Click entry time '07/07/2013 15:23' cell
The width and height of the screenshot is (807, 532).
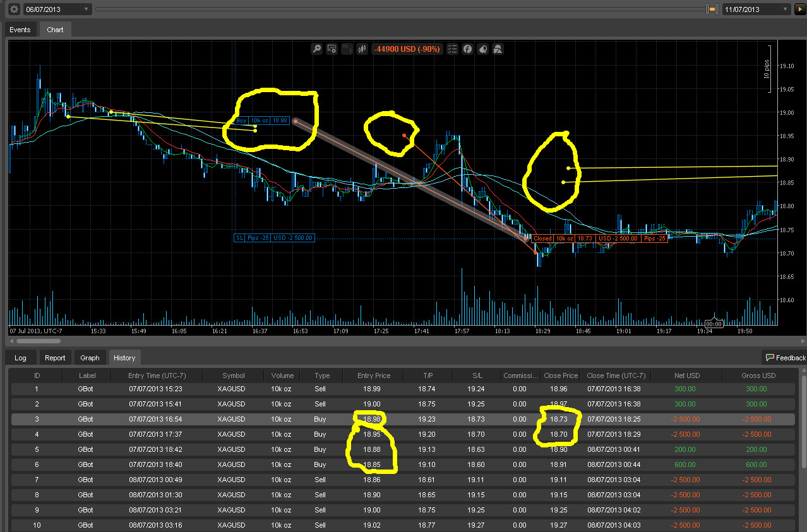(x=157, y=389)
